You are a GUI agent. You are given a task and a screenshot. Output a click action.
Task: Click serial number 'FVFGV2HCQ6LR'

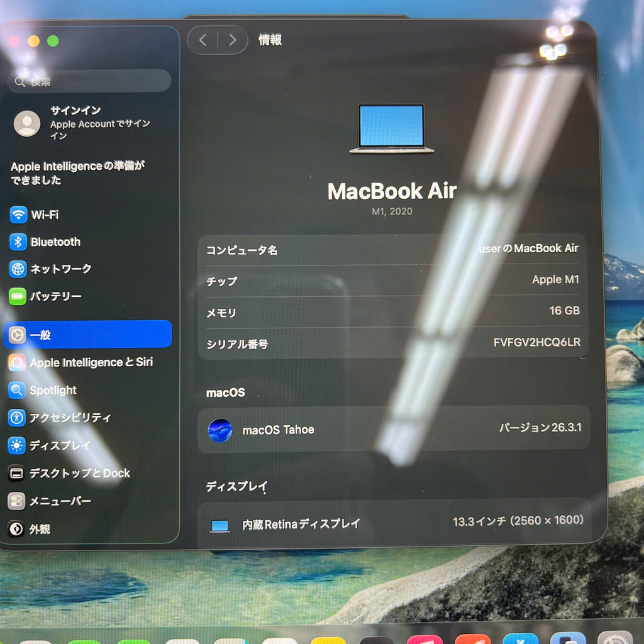coord(537,342)
